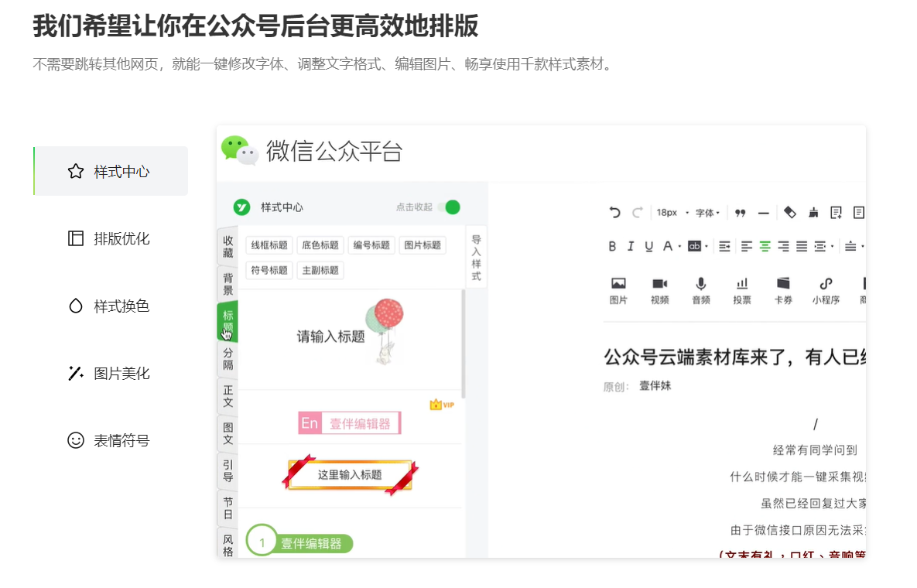Image resolution: width=917 pixels, height=588 pixels.
Task: Click the ab text highlight icon
Action: (x=694, y=247)
